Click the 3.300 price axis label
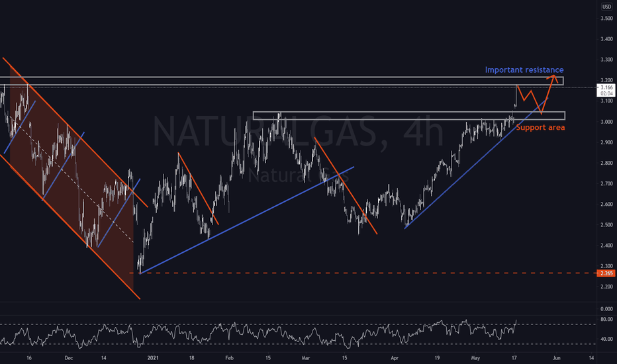617x364 pixels. tap(606, 60)
